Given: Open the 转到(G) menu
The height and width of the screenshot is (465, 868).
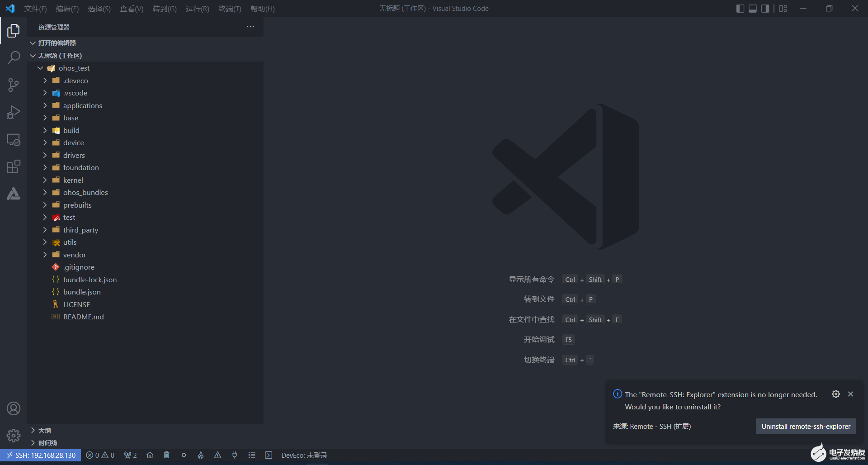Looking at the screenshot, I should (165, 9).
